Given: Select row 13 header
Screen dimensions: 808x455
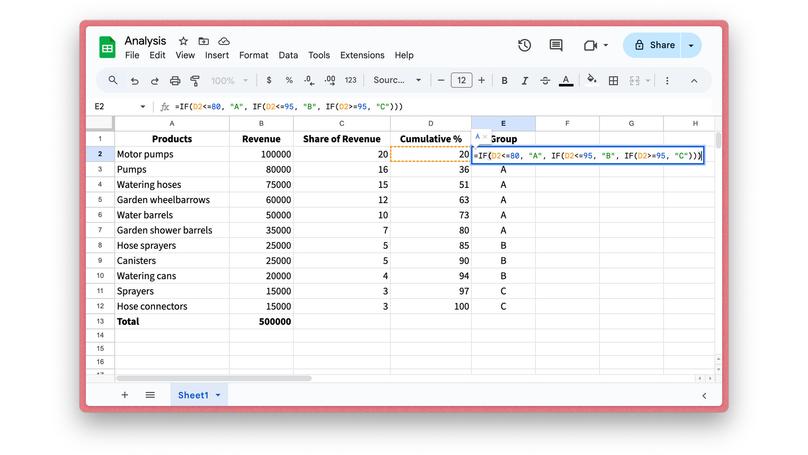Looking at the screenshot, I should [100, 321].
